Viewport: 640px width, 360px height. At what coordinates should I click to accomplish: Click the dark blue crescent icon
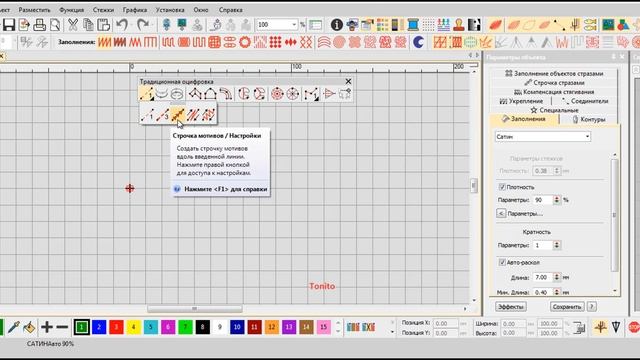(418, 42)
